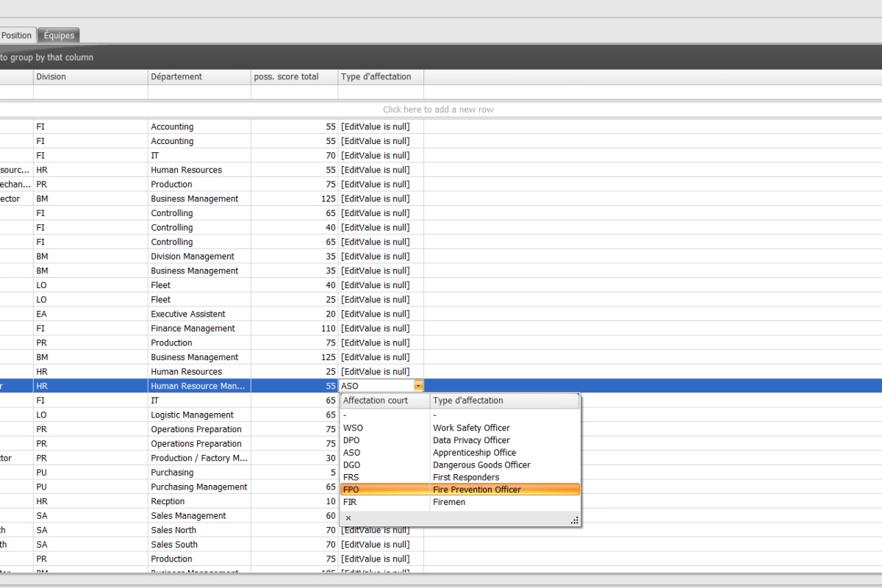Viewport: 882px width, 588px height.
Task: Click here to add a new row
Action: [438, 110]
